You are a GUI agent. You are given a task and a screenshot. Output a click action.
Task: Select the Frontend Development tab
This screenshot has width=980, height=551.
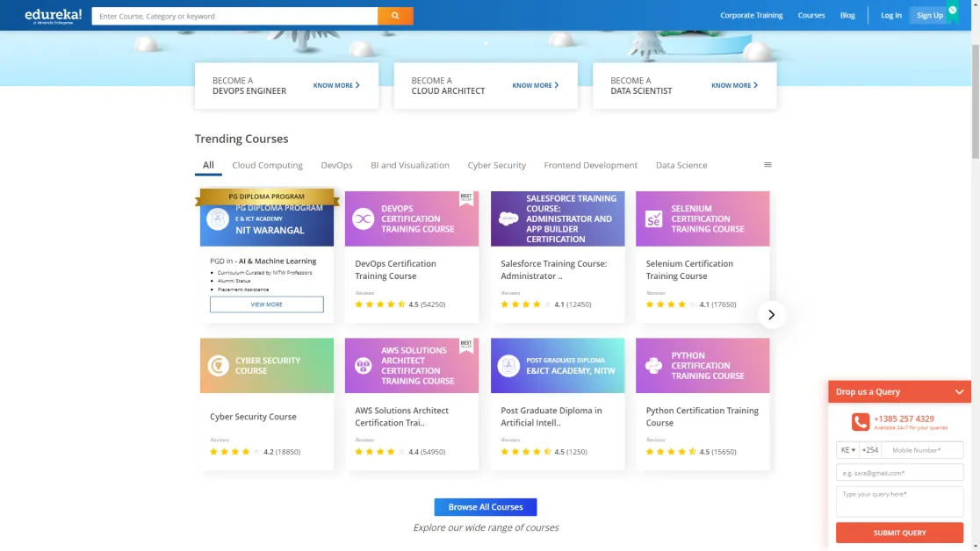(591, 165)
